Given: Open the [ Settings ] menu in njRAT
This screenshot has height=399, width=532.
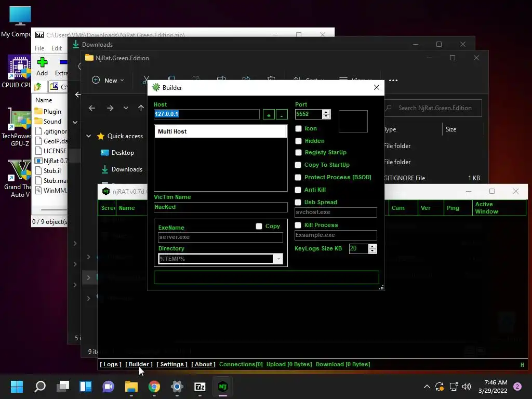Looking at the screenshot, I should point(171,364).
